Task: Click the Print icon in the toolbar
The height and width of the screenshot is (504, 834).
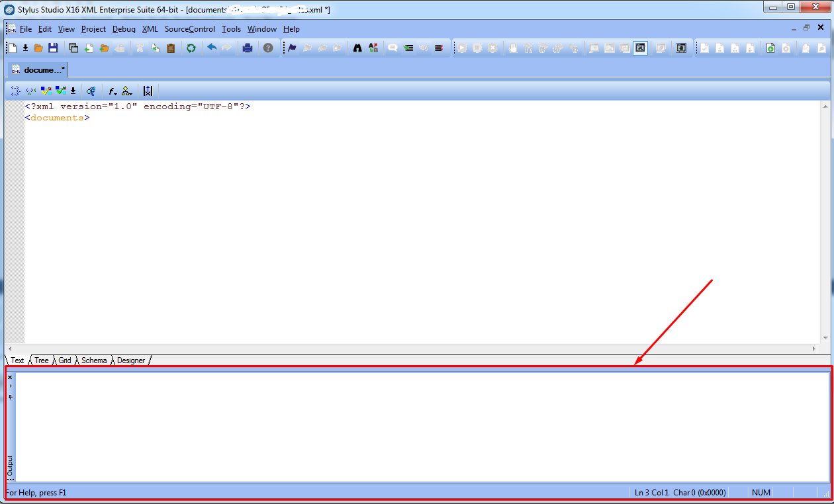Action: tap(248, 48)
